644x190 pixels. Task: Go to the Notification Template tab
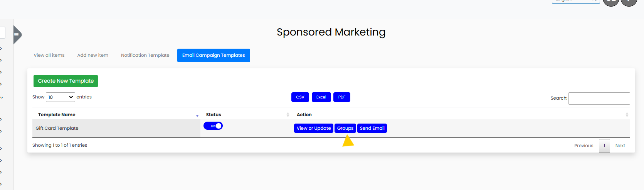[x=145, y=55]
